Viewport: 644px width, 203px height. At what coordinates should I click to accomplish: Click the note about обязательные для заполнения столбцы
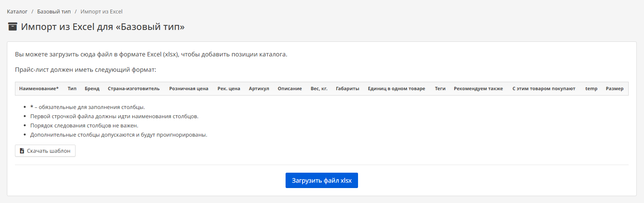coord(88,107)
